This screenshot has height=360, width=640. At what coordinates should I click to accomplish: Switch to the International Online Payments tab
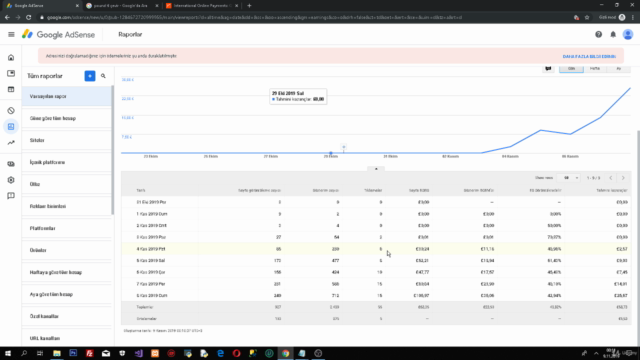pyautogui.click(x=202, y=6)
